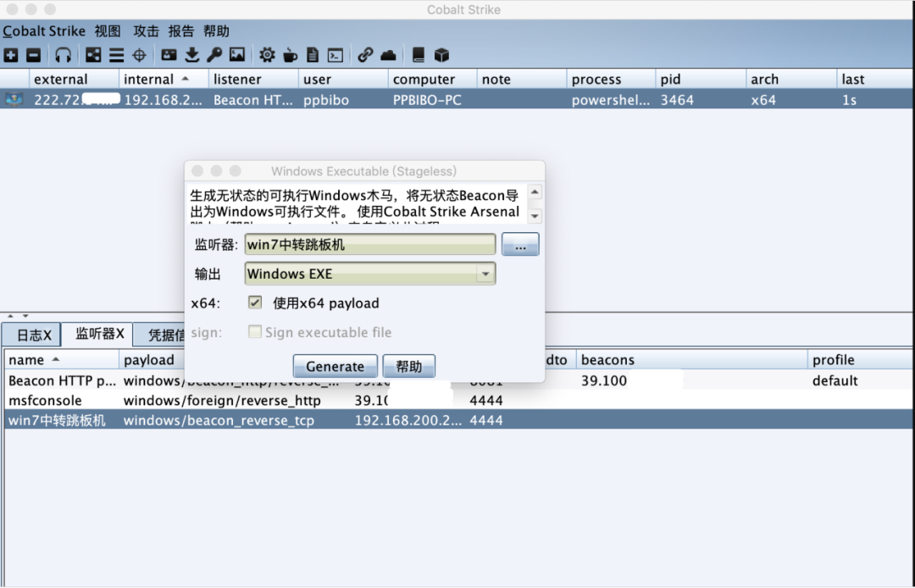915x588 pixels.
Task: Click the windows/beacon_reverse_tcp payload cell
Action: pyautogui.click(x=219, y=420)
